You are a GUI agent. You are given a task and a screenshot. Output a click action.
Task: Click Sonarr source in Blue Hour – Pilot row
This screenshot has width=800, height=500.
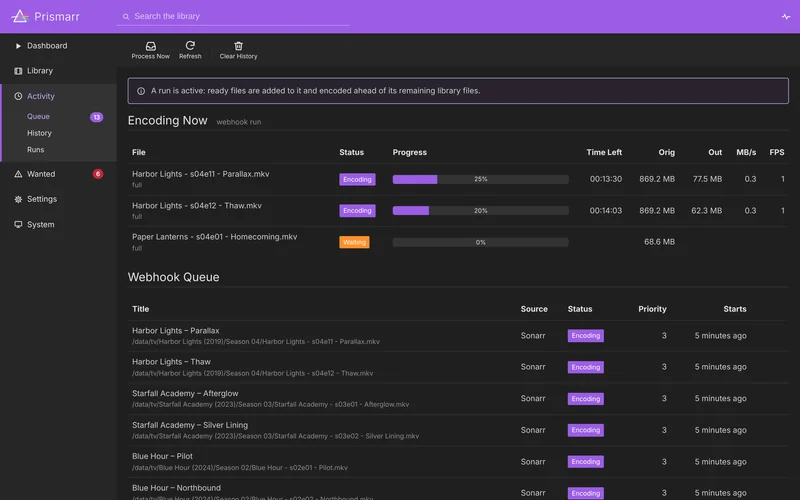pyautogui.click(x=533, y=462)
